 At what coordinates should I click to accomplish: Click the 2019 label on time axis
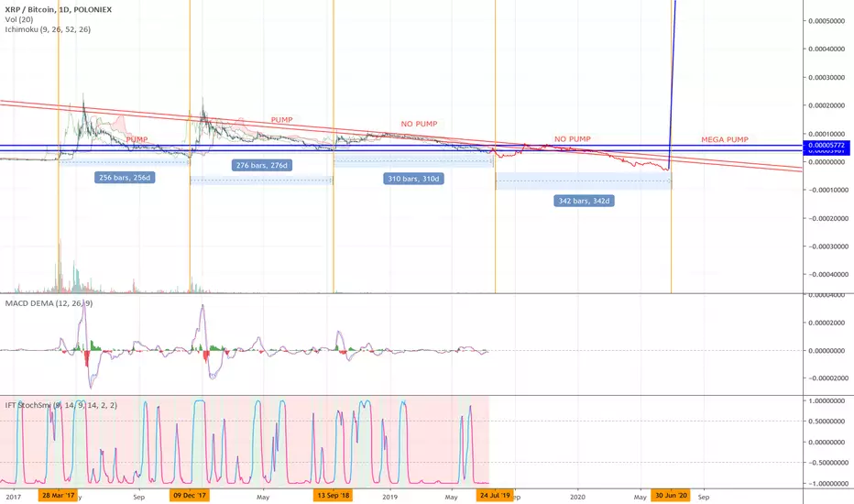pyautogui.click(x=389, y=497)
